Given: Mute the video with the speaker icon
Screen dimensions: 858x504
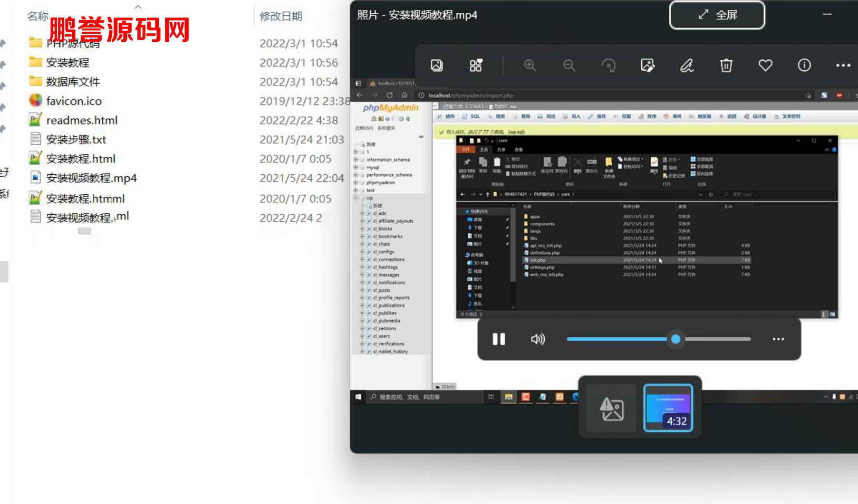Looking at the screenshot, I should [538, 339].
